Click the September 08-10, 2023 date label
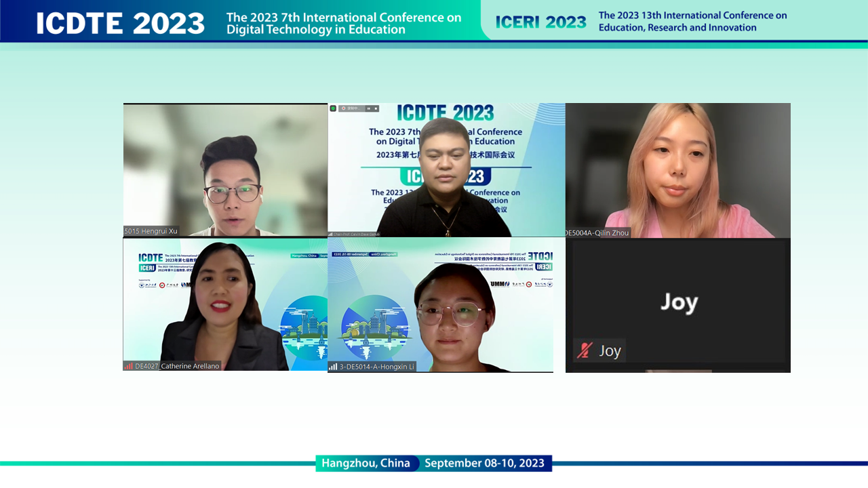This screenshot has height=488, width=868. [484, 464]
